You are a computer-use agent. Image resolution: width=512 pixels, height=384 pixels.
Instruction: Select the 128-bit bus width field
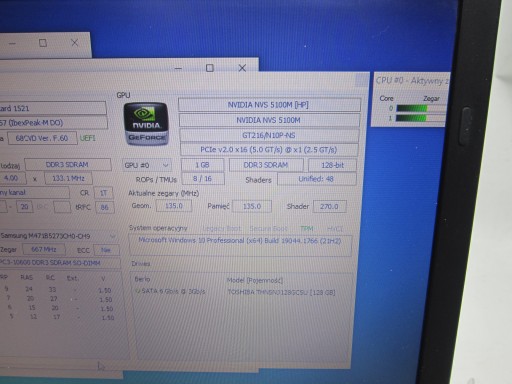(332, 165)
